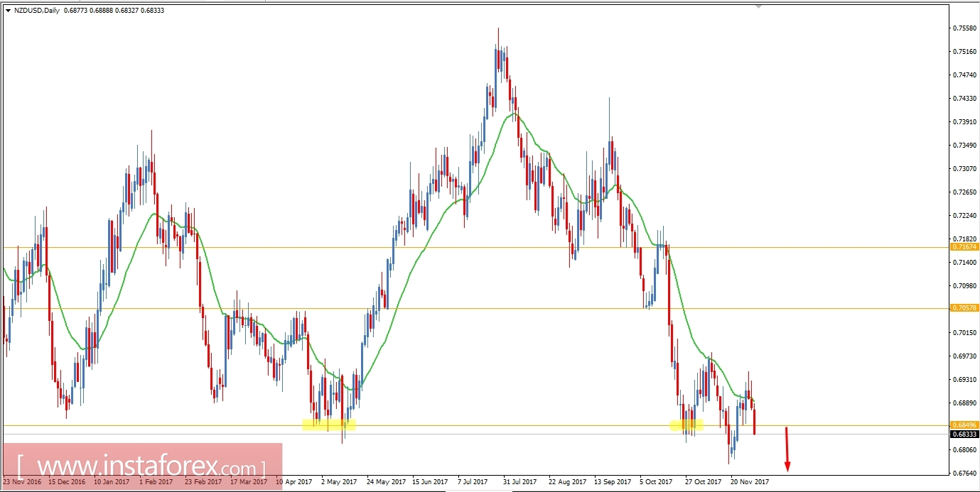Click the 7 Jul 2017 date label
This screenshot has width=980, height=492.
(473, 481)
